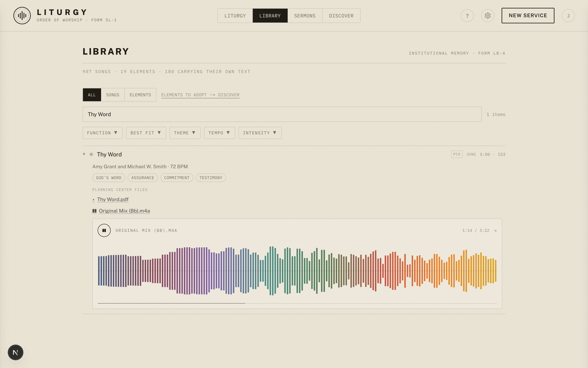Click the God's Word theme tag
Viewport: 588px width, 368px height.
coord(109,178)
